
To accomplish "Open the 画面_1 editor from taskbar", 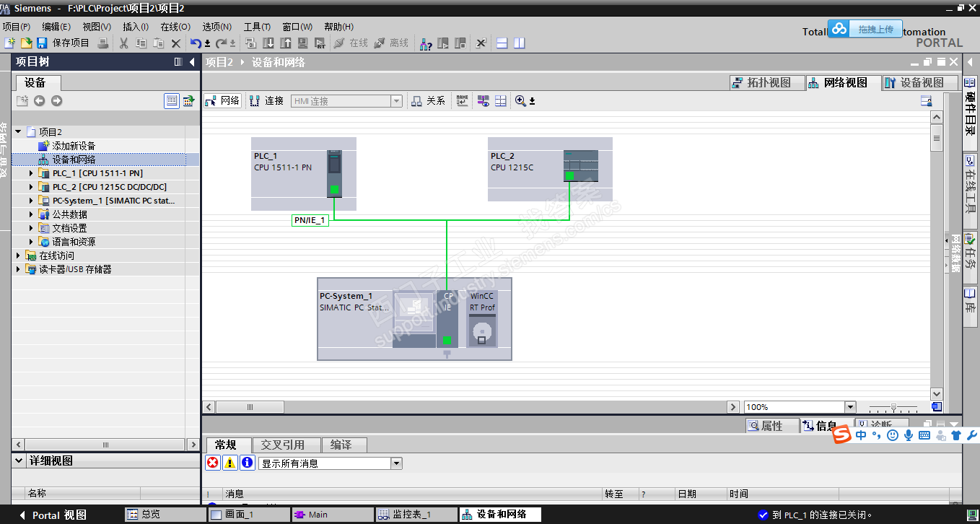I will coord(248,515).
